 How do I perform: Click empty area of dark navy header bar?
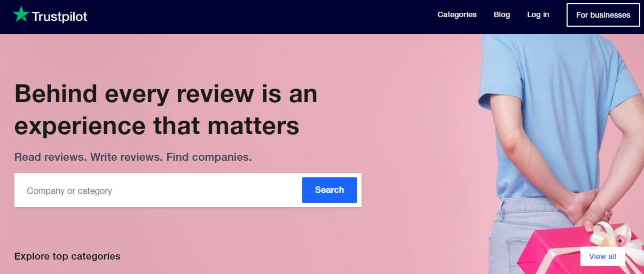(x=267, y=16)
